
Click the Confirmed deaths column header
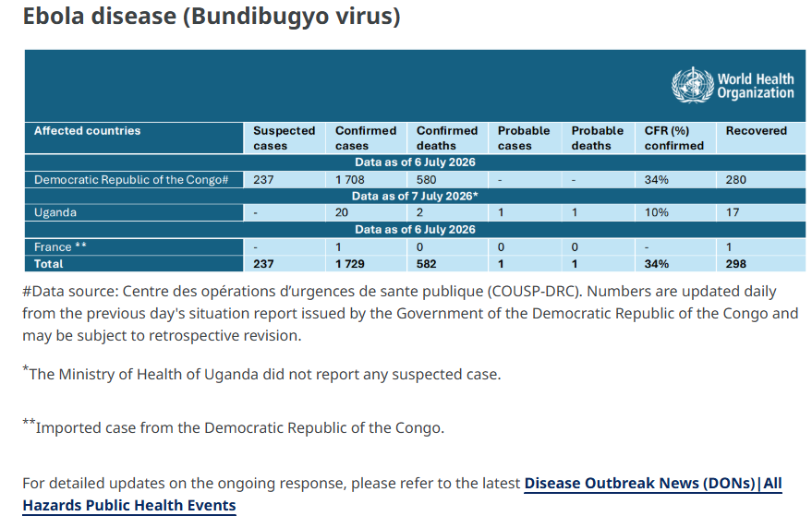coord(447,138)
